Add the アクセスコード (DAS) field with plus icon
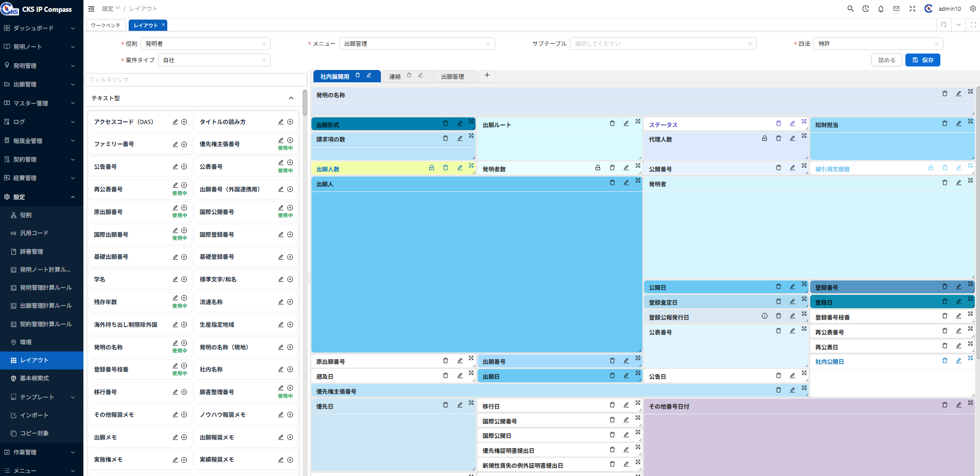Screen dimensions: 980x476 pyautogui.click(x=184, y=122)
